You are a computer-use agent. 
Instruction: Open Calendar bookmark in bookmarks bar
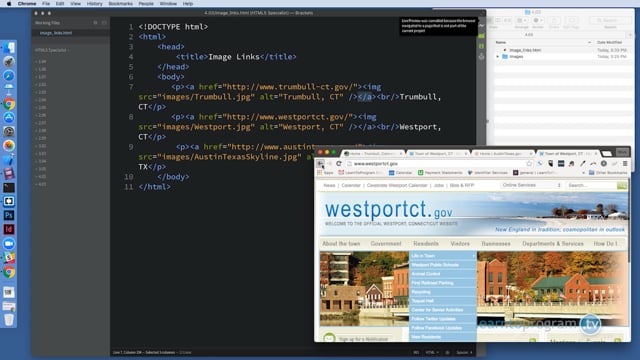coord(400,173)
